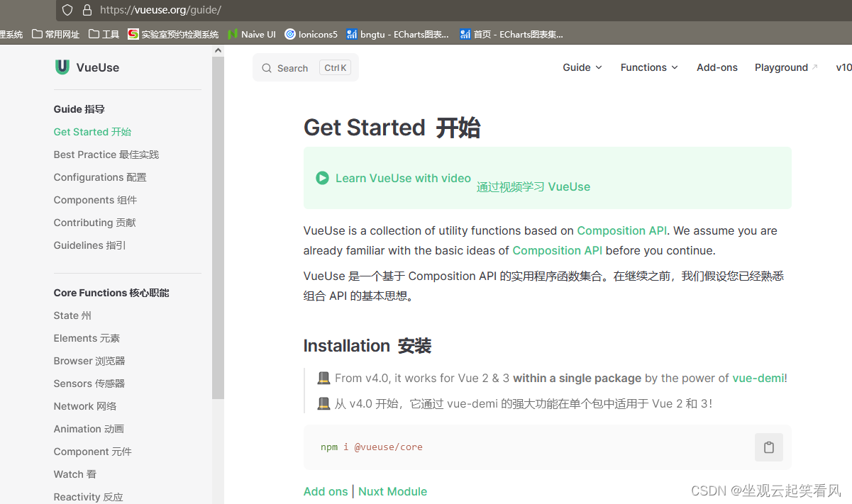
Task: Go to Animation 动画 functions
Action: (89, 429)
